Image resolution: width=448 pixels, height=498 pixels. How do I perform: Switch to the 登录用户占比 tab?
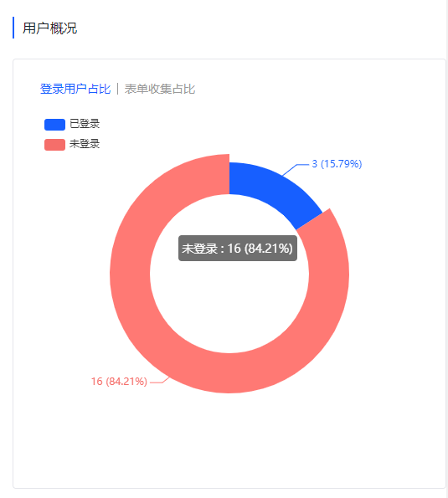coord(75,89)
